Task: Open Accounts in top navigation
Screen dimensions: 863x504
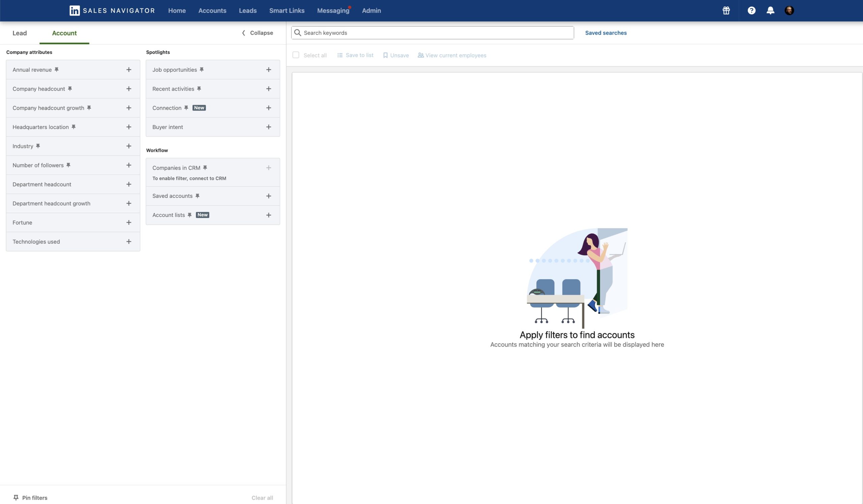Action: 212,10
